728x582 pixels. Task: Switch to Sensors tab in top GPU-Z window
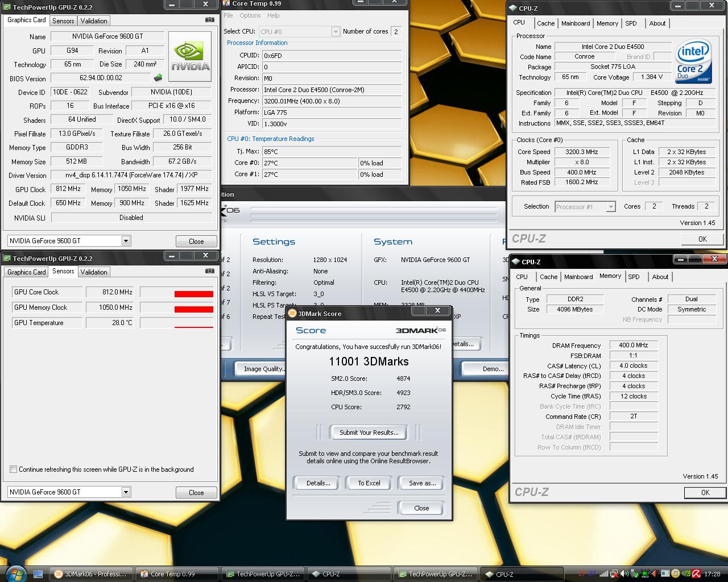63,20
